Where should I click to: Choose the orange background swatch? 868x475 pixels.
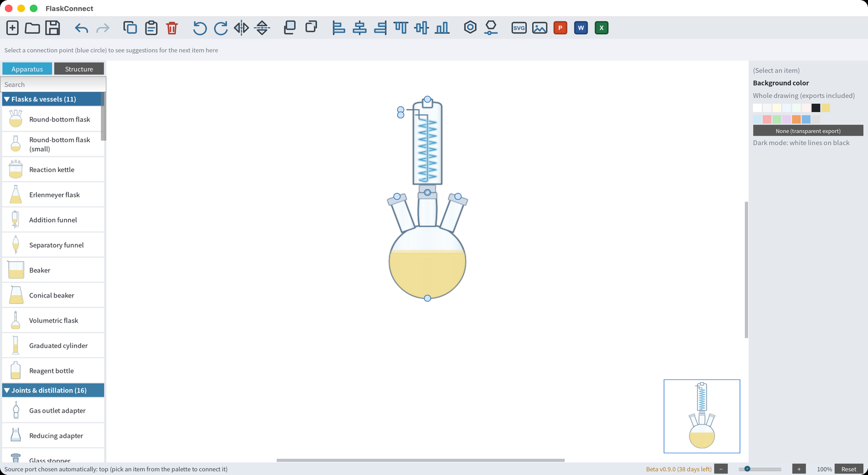(796, 119)
